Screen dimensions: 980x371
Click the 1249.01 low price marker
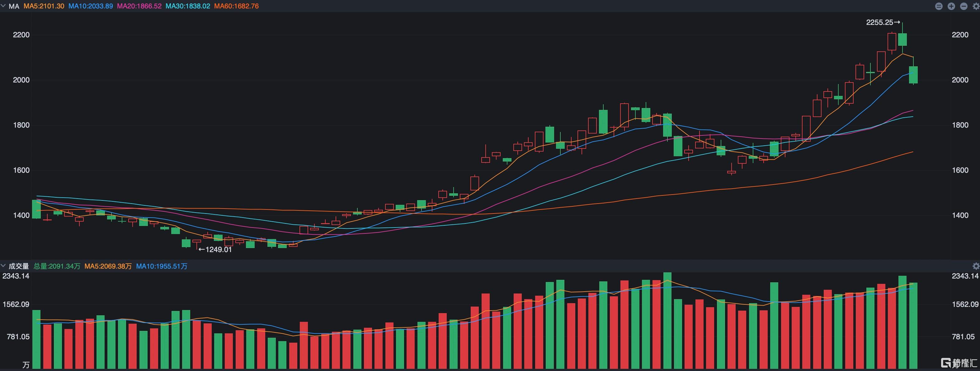(215, 250)
